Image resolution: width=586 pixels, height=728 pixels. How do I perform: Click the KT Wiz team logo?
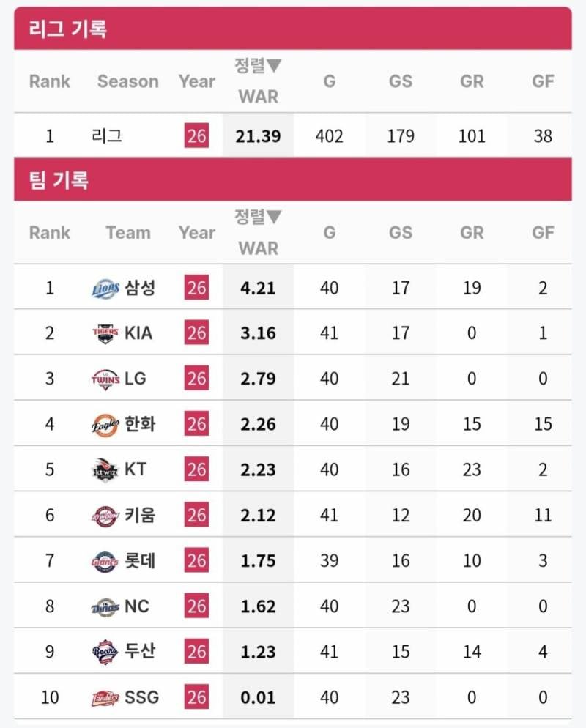[x=105, y=470]
